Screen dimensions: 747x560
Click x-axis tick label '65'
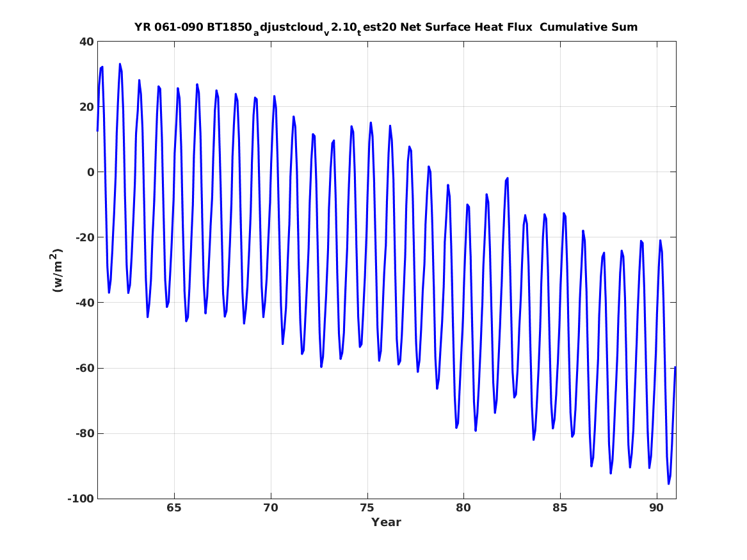click(174, 508)
